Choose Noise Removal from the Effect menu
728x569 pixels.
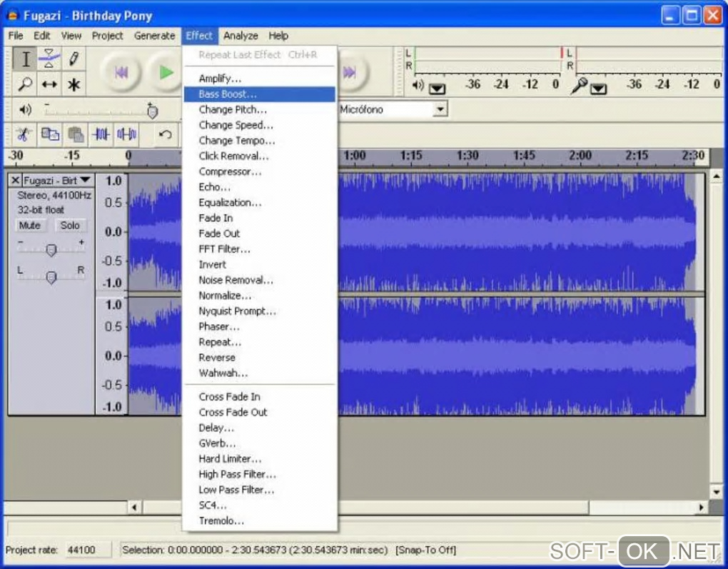click(236, 280)
